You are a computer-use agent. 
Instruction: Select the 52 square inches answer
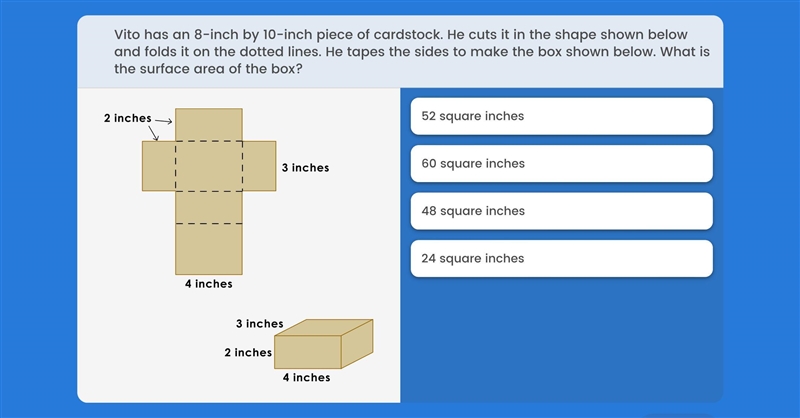click(x=561, y=116)
